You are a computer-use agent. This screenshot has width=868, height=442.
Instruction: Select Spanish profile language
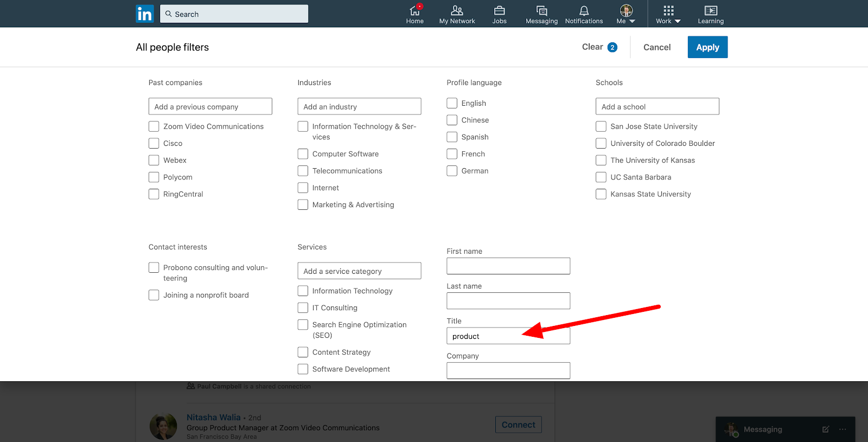tap(452, 137)
